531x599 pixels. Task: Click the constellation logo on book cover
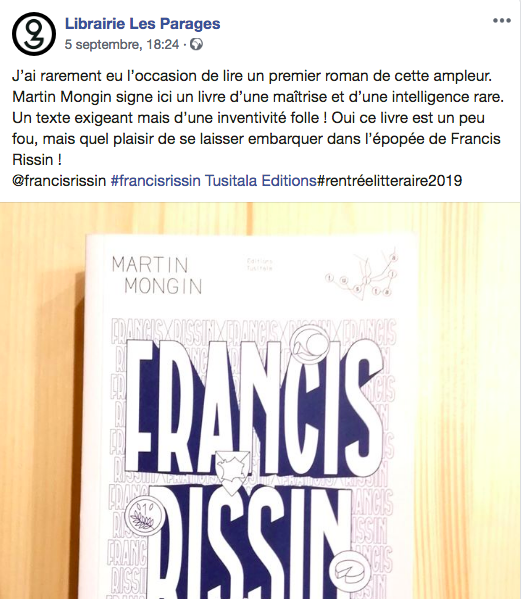[362, 274]
